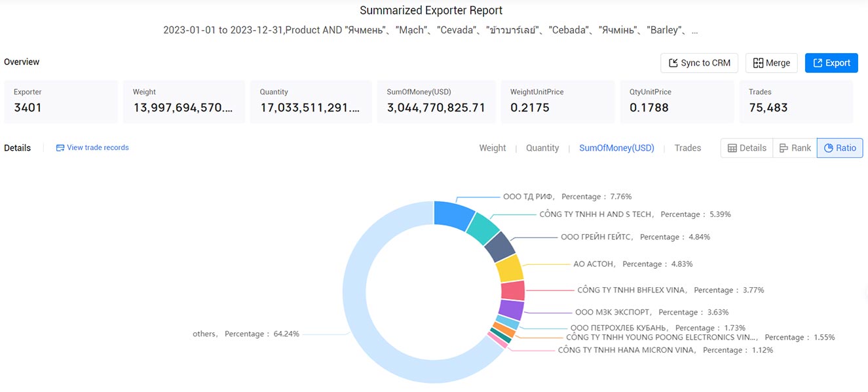Switch the metric to the Trades tab

(688, 148)
